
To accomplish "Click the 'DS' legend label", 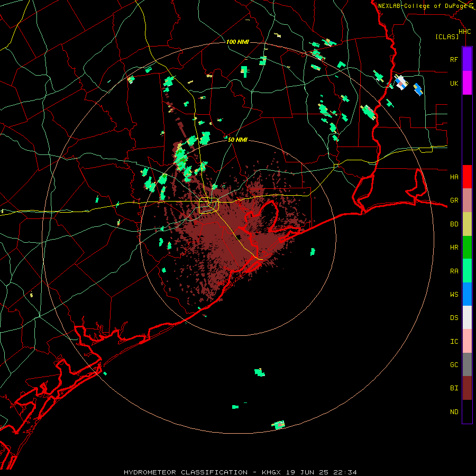I will (454, 318).
